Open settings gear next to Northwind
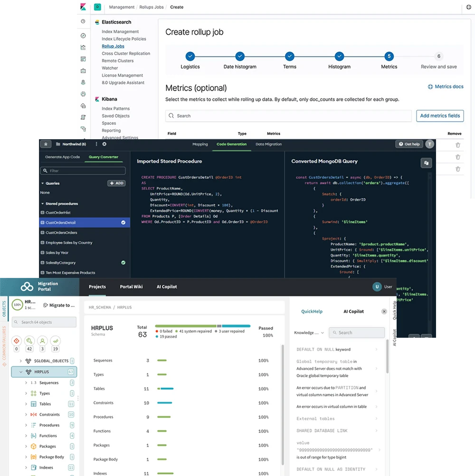The image size is (475, 476). point(104,144)
